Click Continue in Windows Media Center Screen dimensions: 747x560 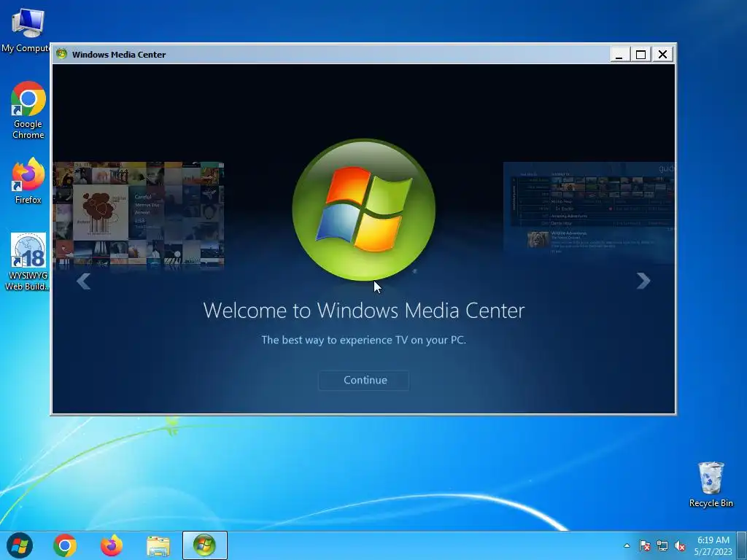[363, 380]
